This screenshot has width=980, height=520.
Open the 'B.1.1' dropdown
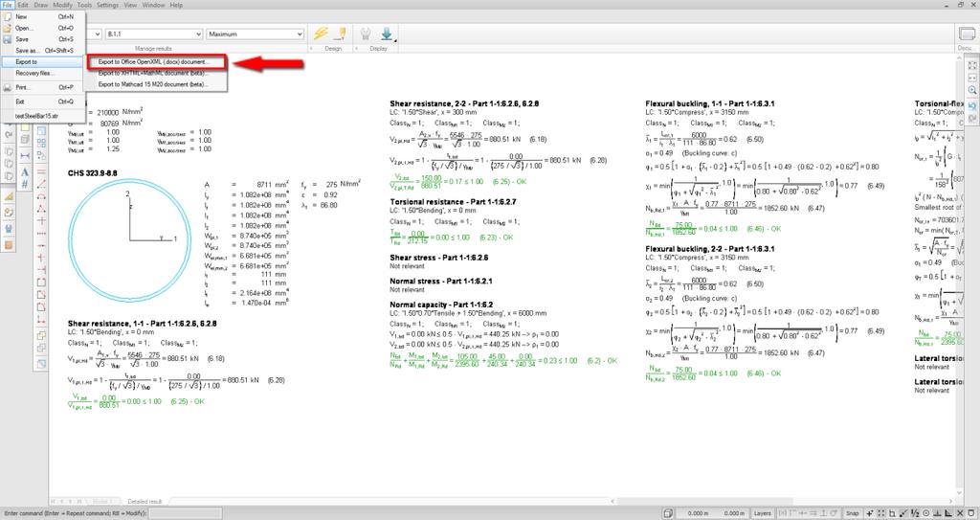point(154,34)
